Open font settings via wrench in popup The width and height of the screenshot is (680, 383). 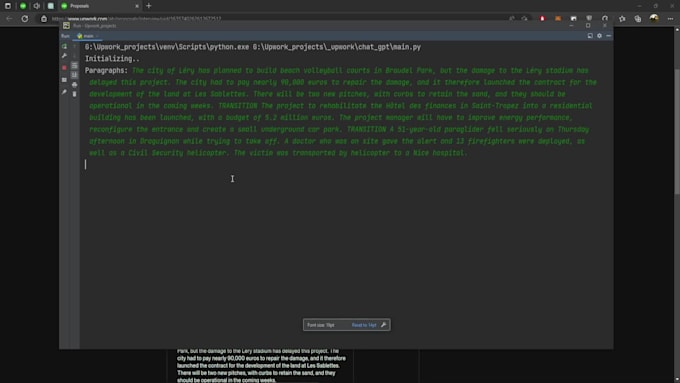pyautogui.click(x=383, y=325)
